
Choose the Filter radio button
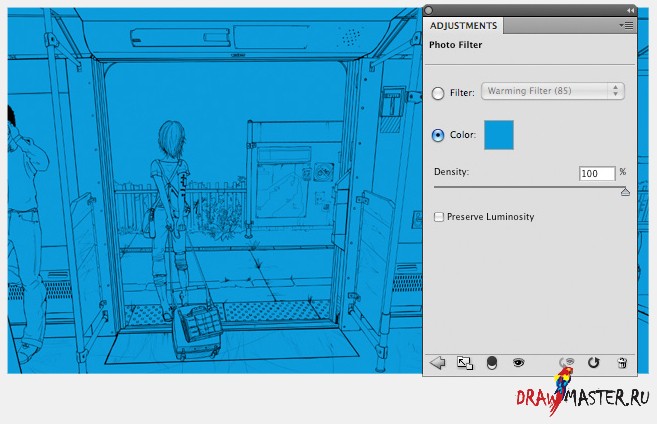tap(438, 93)
